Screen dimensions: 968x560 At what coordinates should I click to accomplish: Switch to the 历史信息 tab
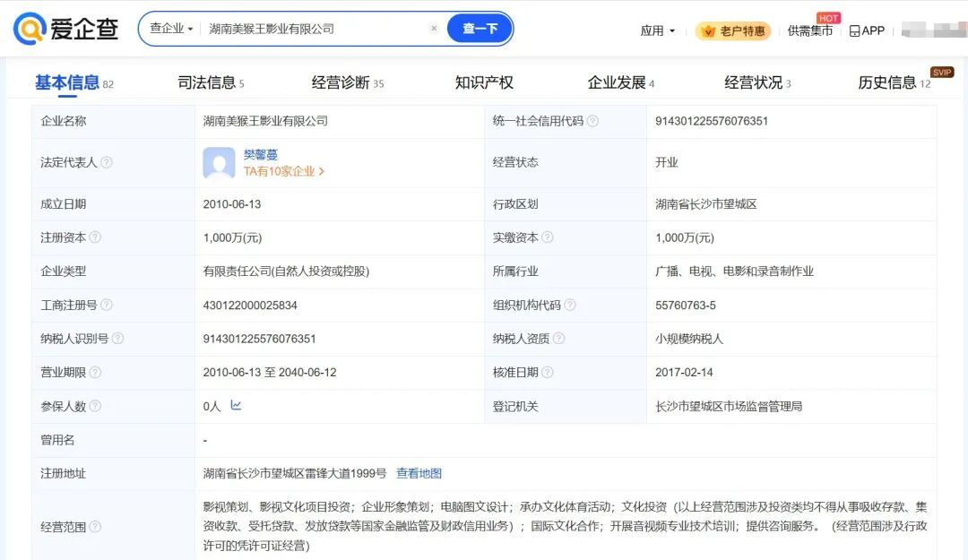894,82
